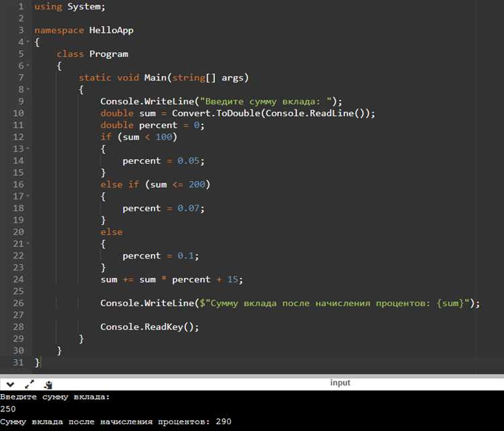Screen dimensions: 504x431
Task: Click the console output line ending in 290
Action: pos(116,422)
